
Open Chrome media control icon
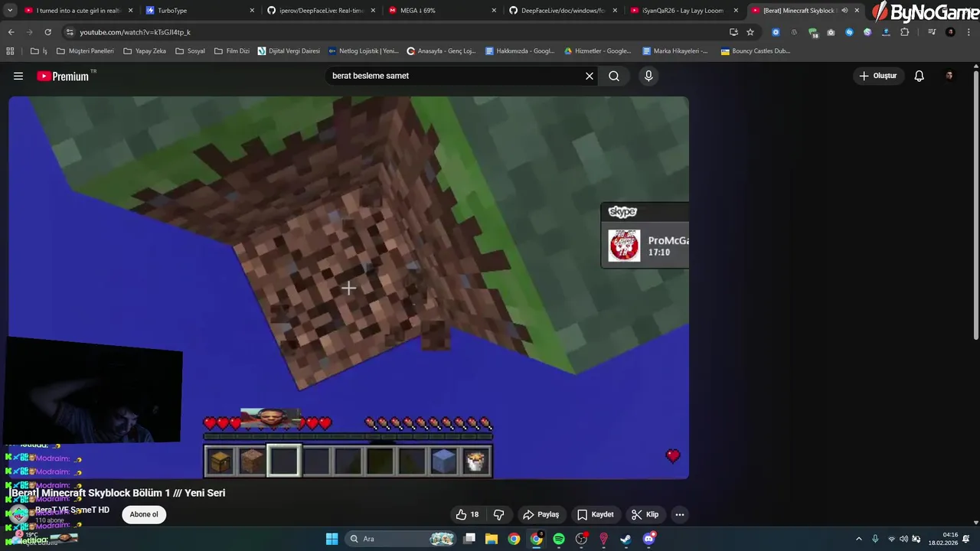(x=932, y=32)
